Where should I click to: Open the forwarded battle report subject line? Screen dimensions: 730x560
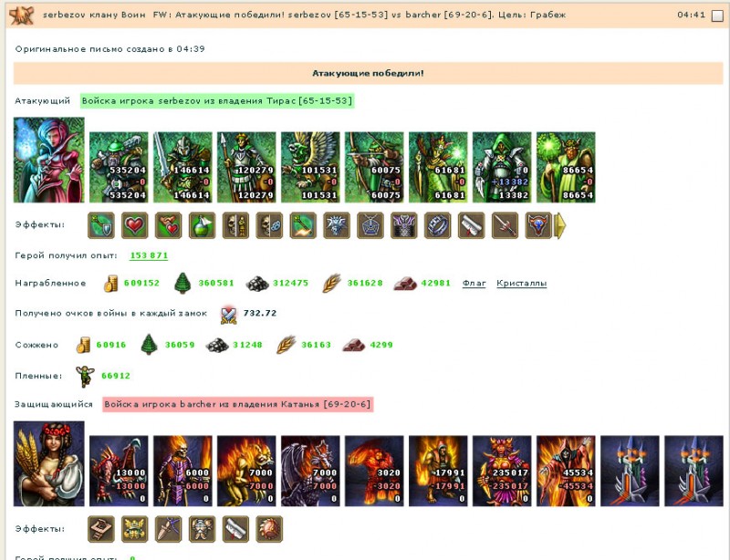(x=360, y=15)
